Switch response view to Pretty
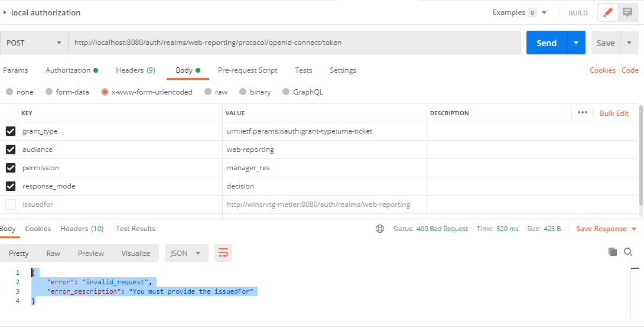Viewport: 644px width, 328px height. pyautogui.click(x=19, y=253)
